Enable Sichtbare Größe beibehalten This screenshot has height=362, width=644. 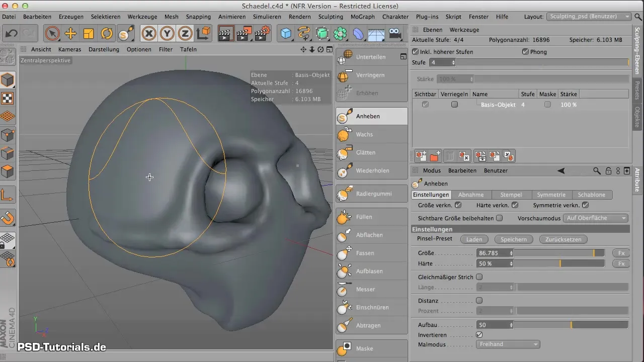tap(499, 218)
